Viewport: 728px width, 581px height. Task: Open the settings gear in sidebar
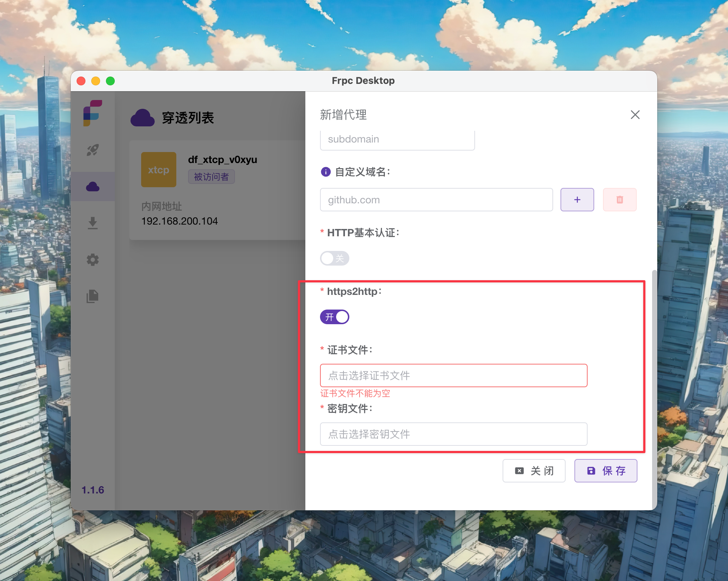[x=93, y=260]
